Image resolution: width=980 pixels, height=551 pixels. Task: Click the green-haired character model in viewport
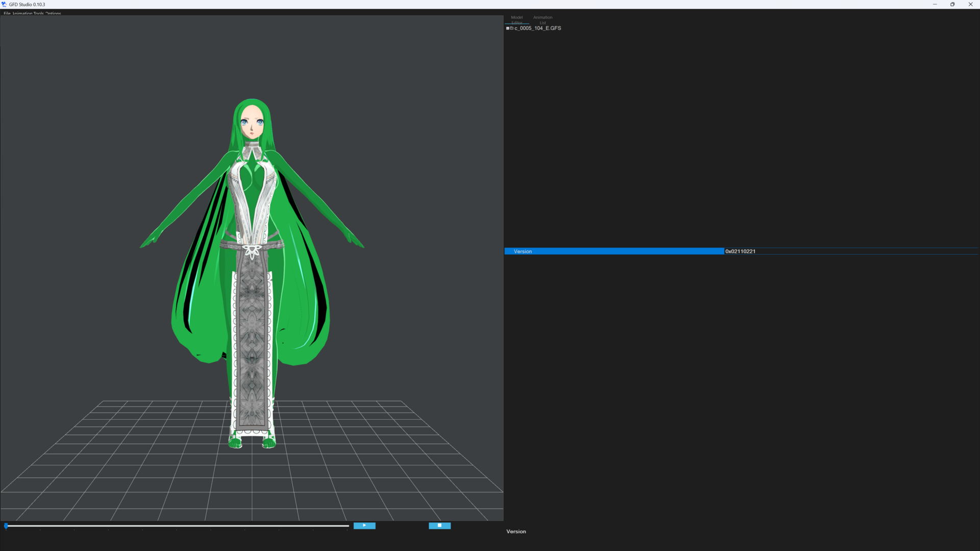click(x=252, y=273)
